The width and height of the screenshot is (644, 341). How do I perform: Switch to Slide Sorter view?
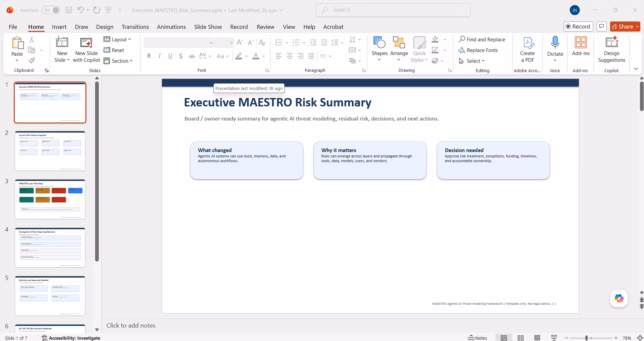pos(521,338)
